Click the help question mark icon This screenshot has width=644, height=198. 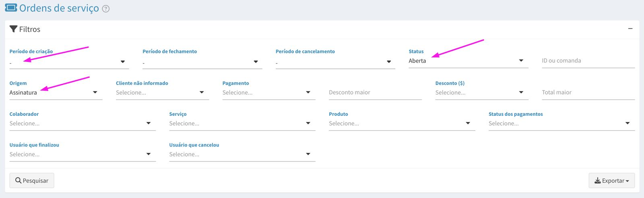pyautogui.click(x=106, y=9)
